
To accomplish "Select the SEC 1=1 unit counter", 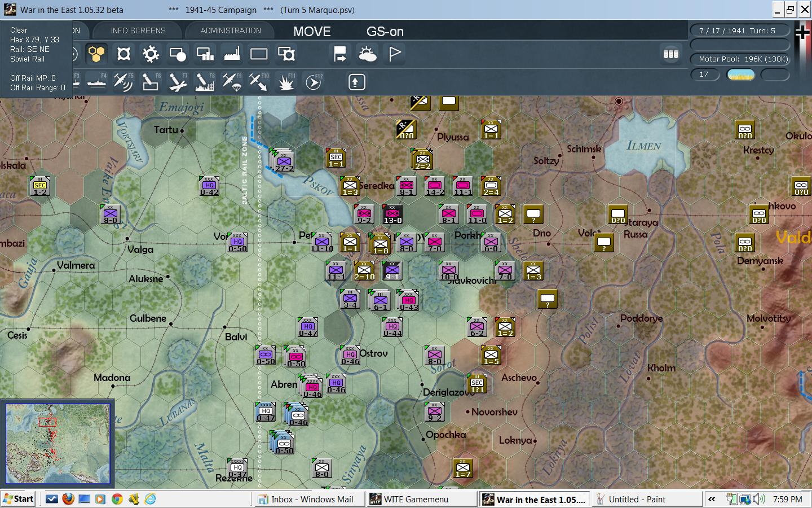I will click(336, 158).
